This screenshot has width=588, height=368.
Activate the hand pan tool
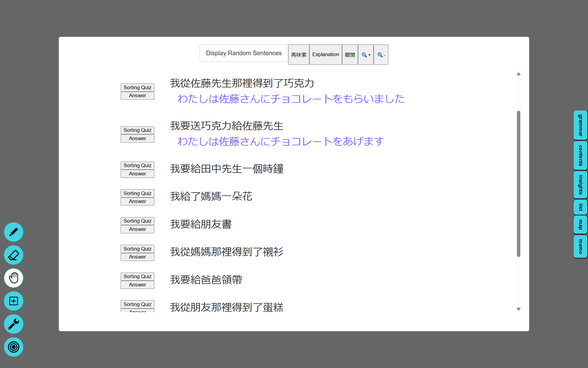point(13,278)
